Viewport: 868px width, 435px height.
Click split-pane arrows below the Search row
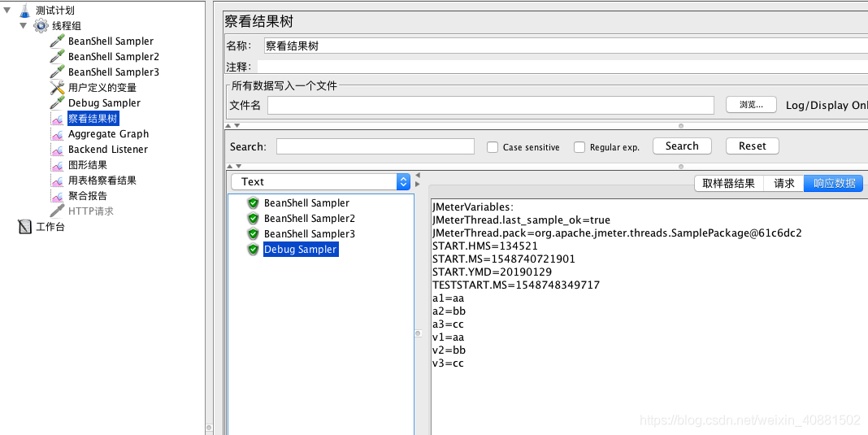235,166
